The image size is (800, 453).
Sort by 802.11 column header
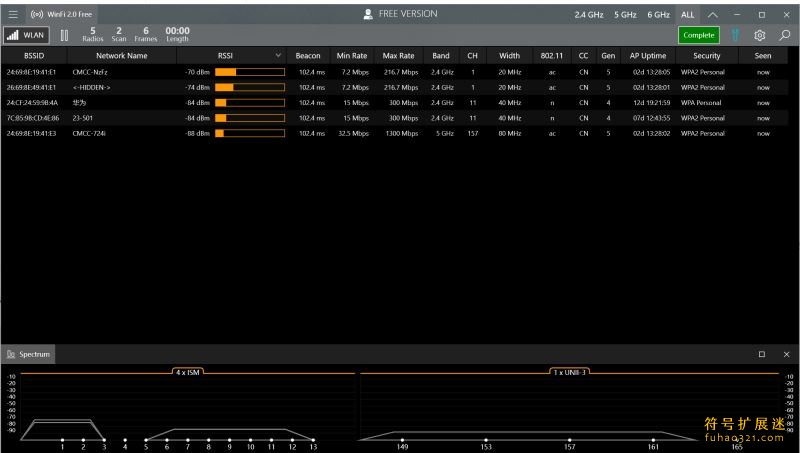point(552,56)
